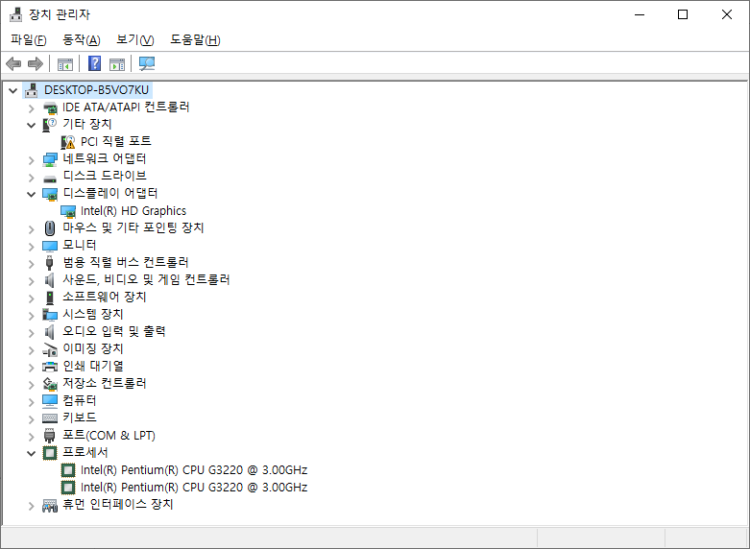This screenshot has width=750, height=549.
Task: Click the warning icon on PCI 직렬 포트
Action: (68, 142)
